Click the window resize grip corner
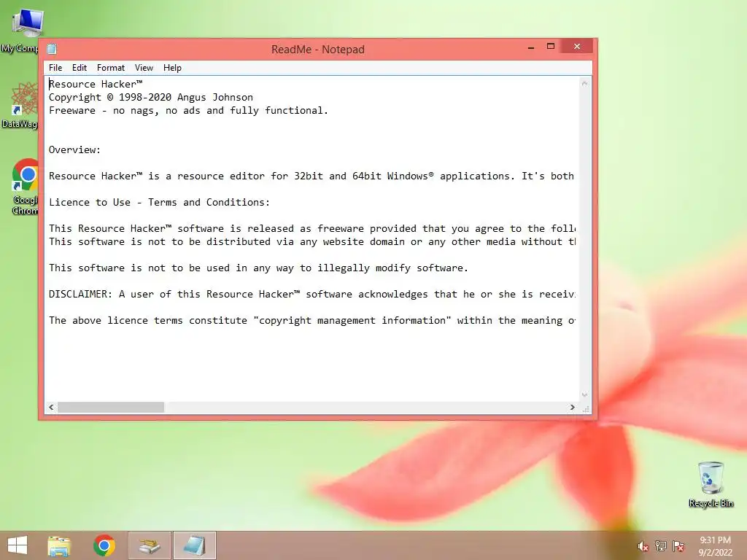The width and height of the screenshot is (747, 560). [586, 409]
